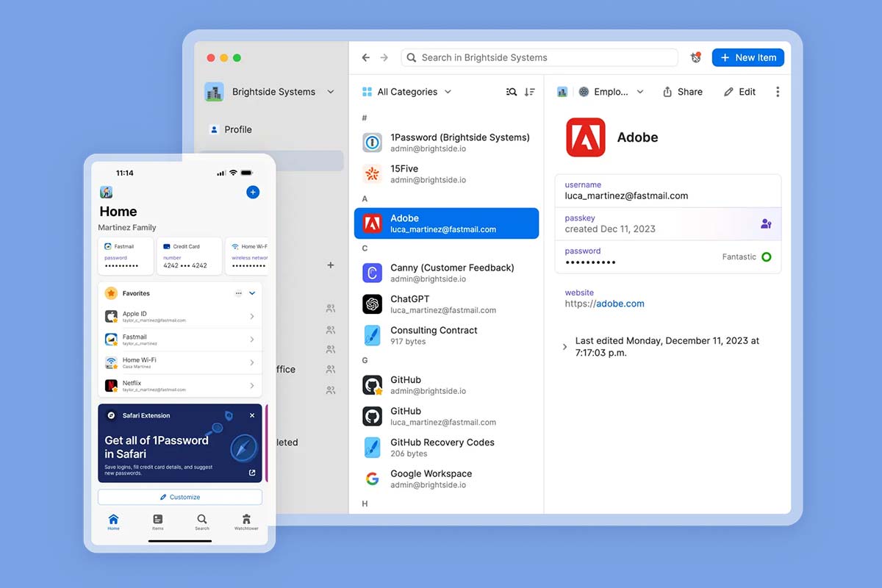The height and width of the screenshot is (588, 882).
Task: Tap the blue plus button on mobile
Action: coord(253,192)
